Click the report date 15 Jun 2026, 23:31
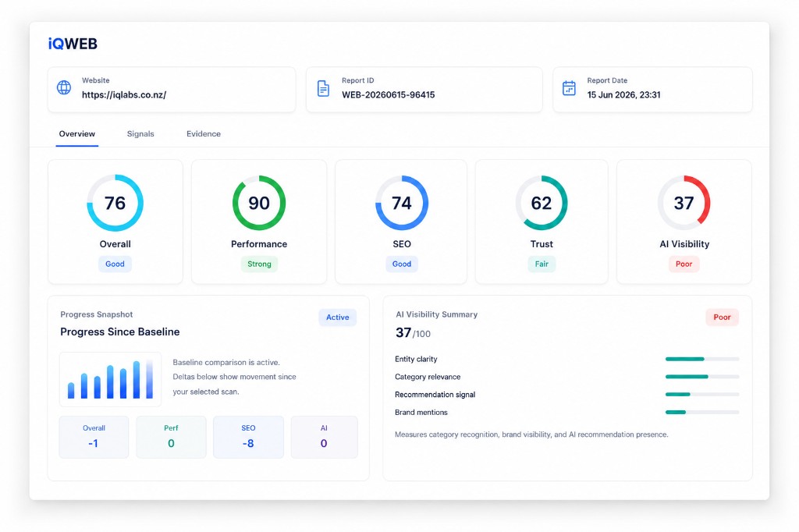Image resolution: width=799 pixels, height=532 pixels. pos(623,95)
